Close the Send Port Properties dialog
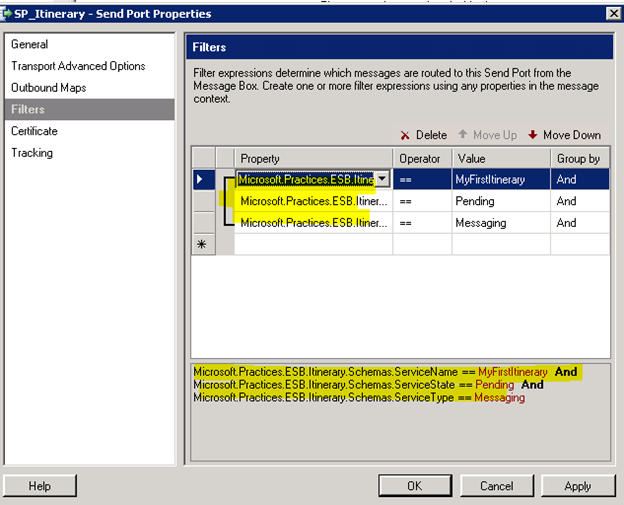Viewport: 624px width, 505px height. point(614,14)
